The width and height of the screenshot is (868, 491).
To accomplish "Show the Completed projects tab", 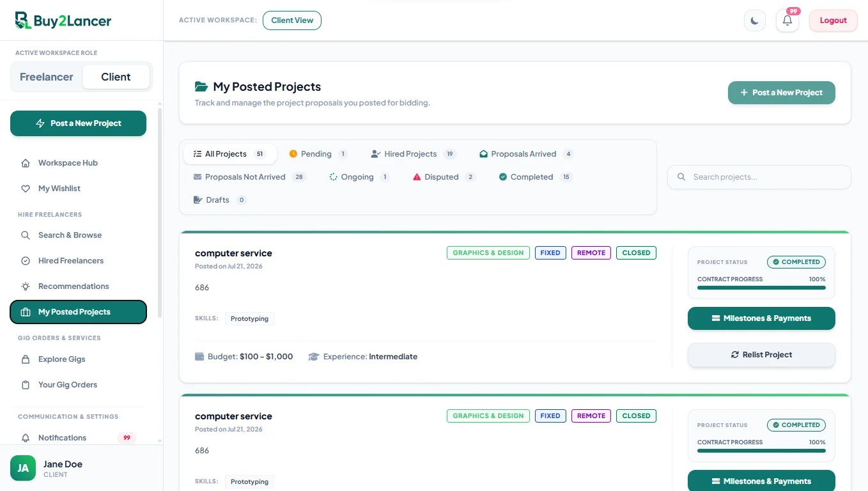I will click(536, 177).
